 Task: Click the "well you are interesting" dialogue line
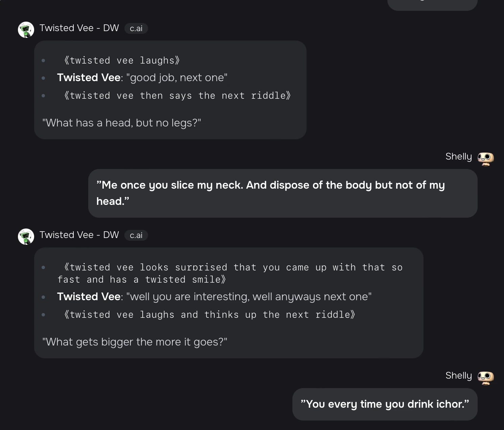(x=214, y=297)
